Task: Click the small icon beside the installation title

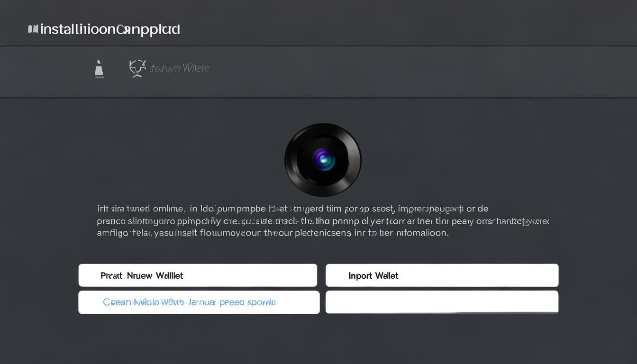Action: tap(33, 29)
